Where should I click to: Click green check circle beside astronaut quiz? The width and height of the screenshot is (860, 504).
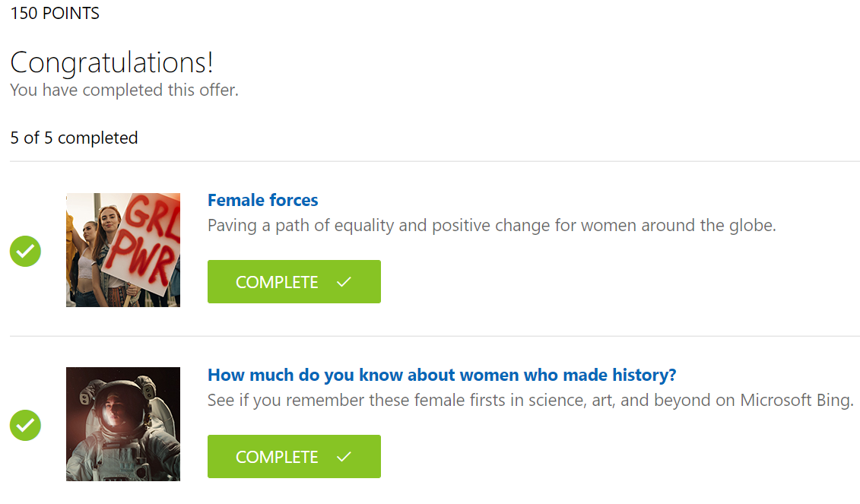pyautogui.click(x=25, y=425)
